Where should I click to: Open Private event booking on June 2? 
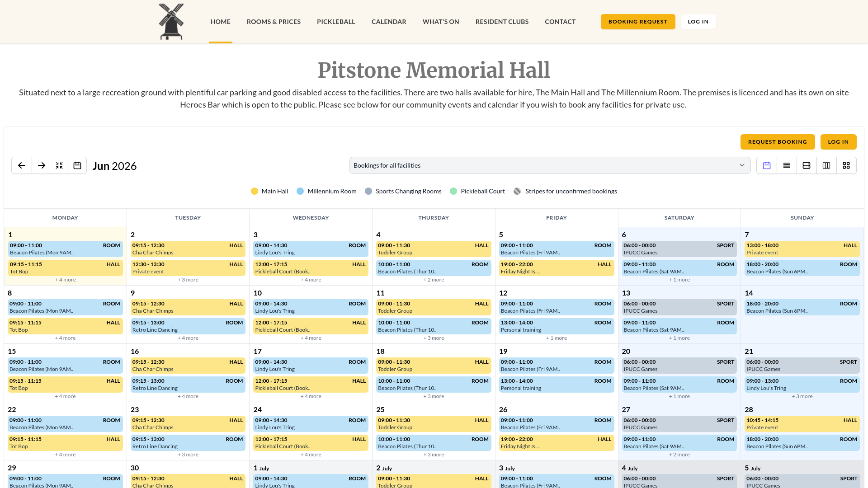click(x=188, y=268)
